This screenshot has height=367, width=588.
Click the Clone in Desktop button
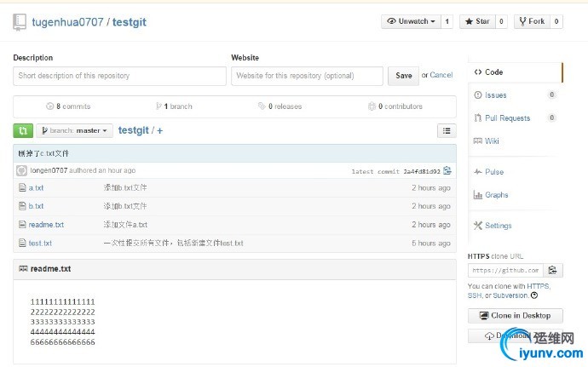pos(515,315)
